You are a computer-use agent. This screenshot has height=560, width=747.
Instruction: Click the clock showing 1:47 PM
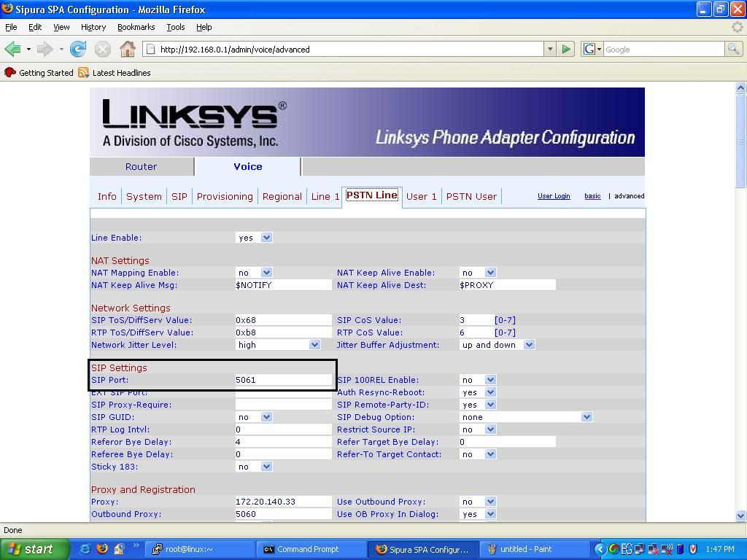click(x=720, y=550)
